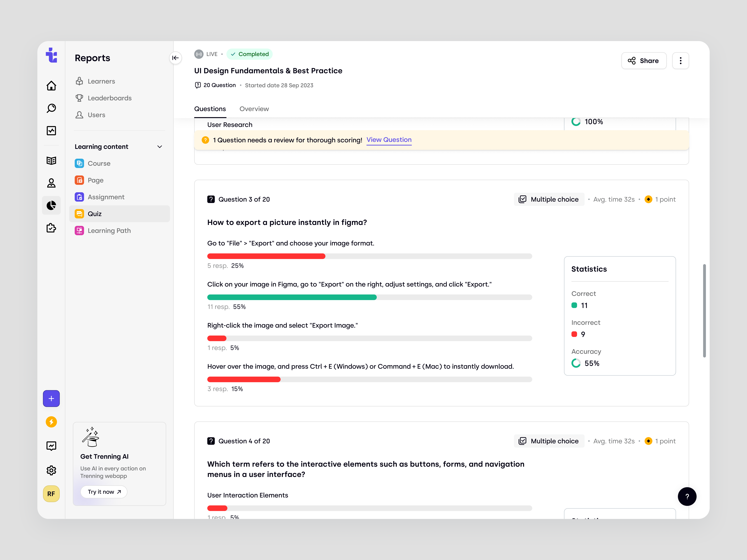Click the 100% progress ring for User Research
The height and width of the screenshot is (560, 747).
[576, 121]
